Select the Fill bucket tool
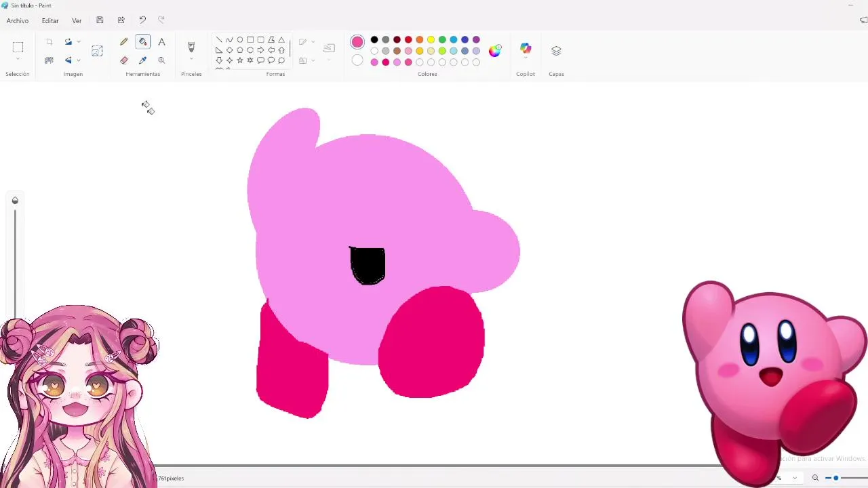868x488 pixels. 142,42
